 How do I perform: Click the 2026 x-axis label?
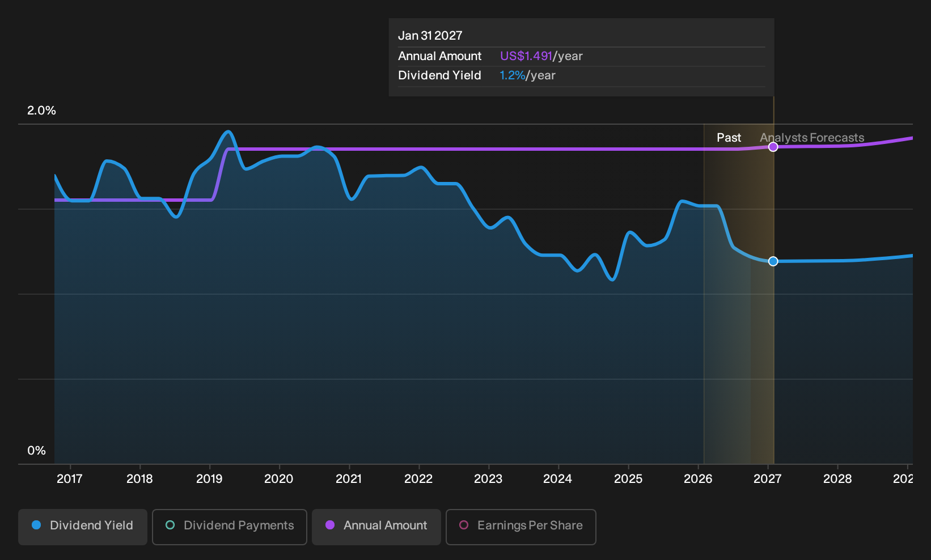point(698,479)
